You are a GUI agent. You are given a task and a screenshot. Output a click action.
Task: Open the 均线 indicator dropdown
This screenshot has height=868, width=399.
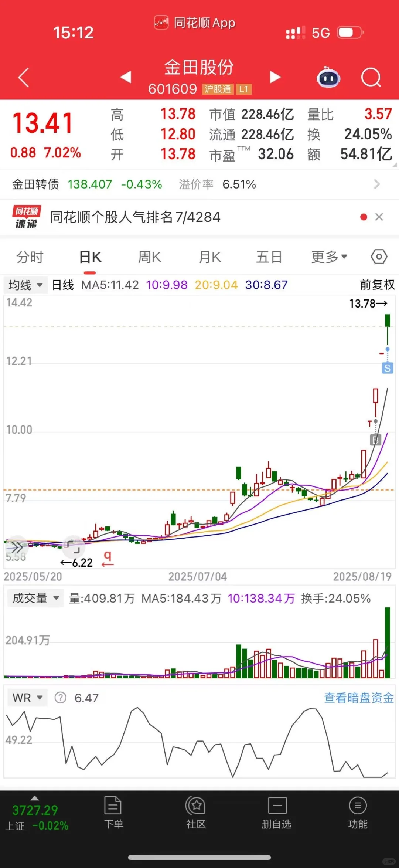(x=26, y=285)
